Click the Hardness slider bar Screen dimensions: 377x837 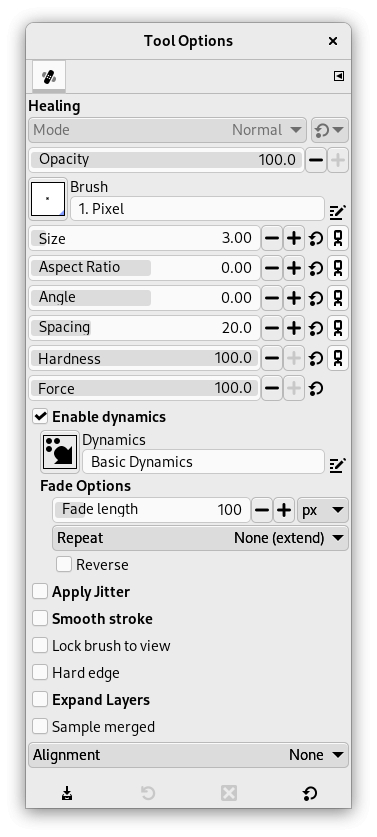(144, 358)
